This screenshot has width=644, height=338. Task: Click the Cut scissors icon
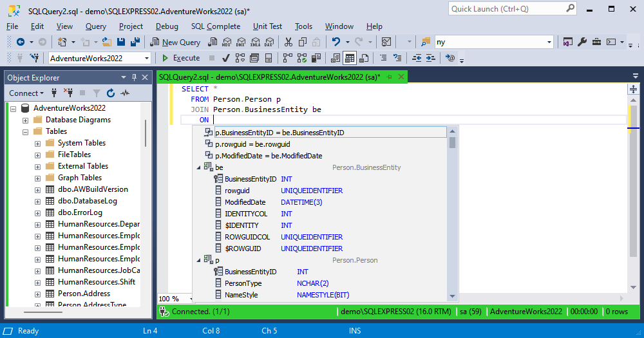(x=289, y=42)
